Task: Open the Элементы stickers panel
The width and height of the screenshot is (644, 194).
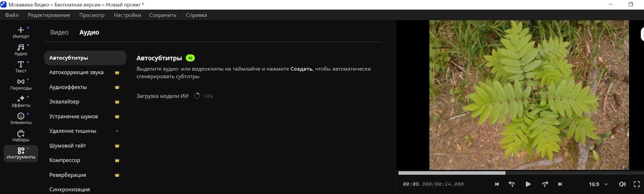Action: (21, 118)
